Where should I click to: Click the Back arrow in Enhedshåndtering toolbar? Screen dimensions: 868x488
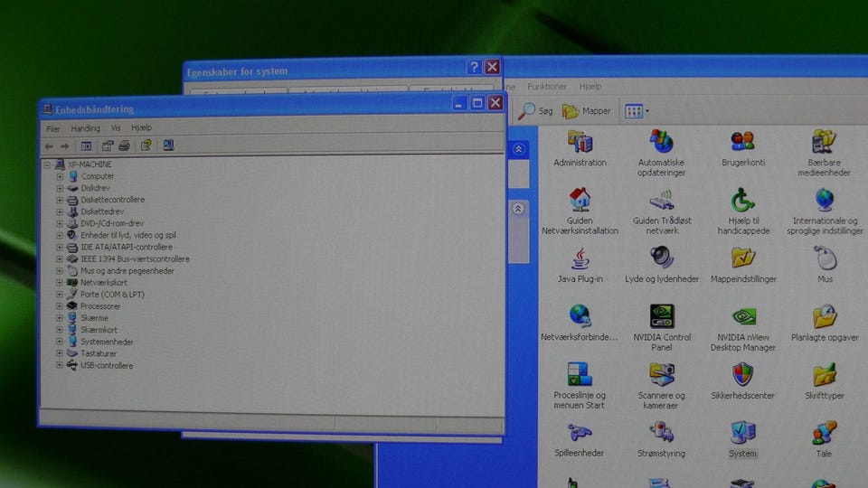point(49,146)
